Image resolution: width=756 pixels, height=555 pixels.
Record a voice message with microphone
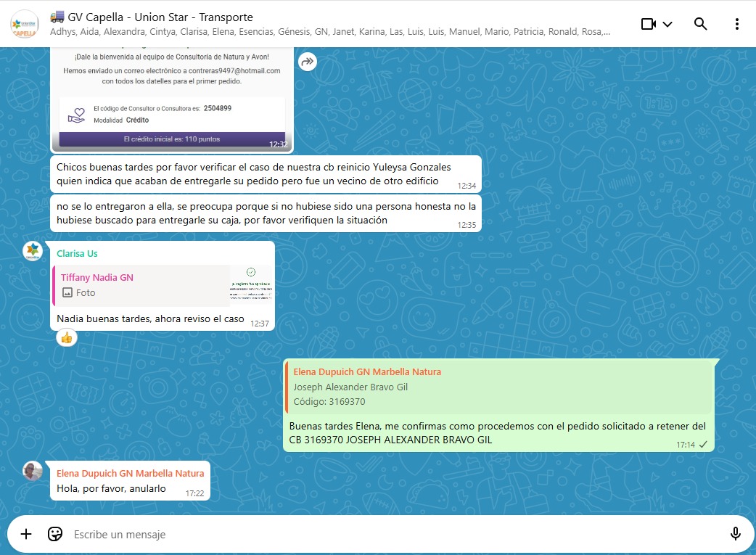pyautogui.click(x=735, y=534)
